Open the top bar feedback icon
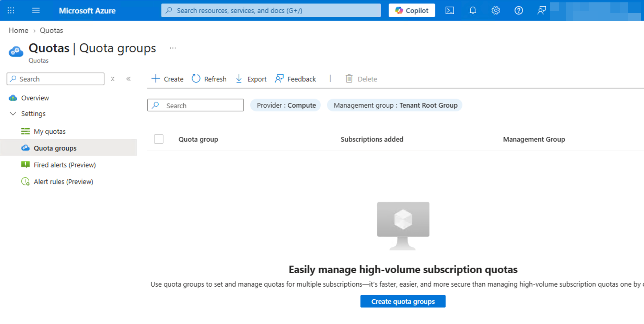644x324 pixels. [x=541, y=10]
